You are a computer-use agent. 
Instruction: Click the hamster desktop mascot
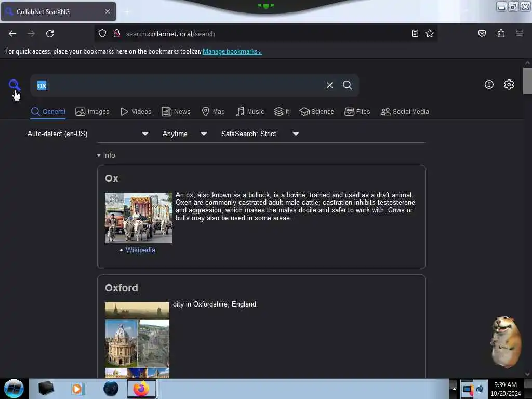pos(506,342)
